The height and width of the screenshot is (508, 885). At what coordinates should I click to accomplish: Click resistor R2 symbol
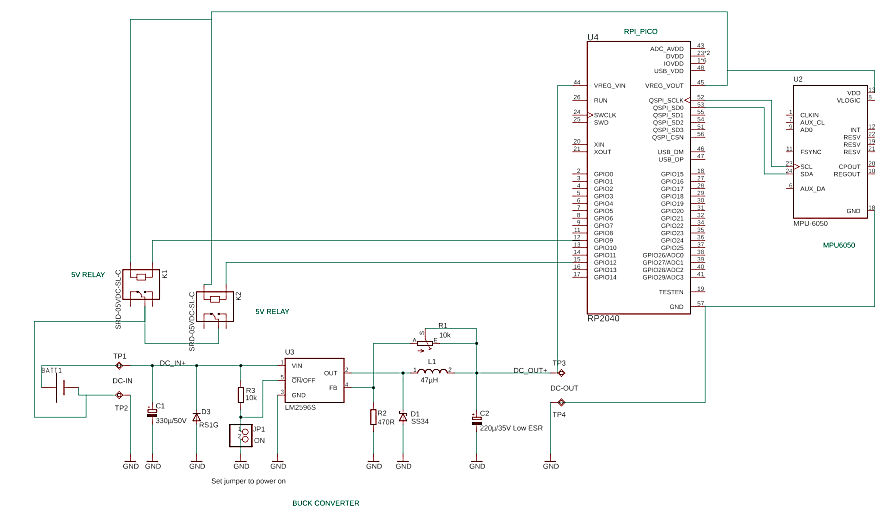click(x=373, y=417)
